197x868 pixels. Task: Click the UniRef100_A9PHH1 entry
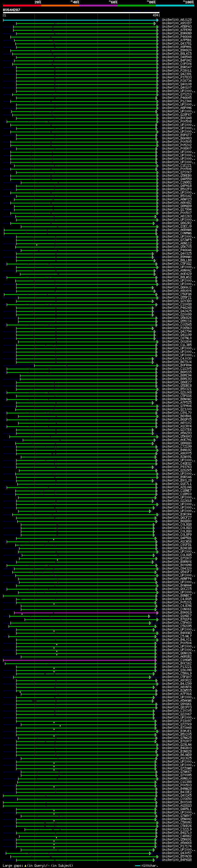[x=177, y=47]
